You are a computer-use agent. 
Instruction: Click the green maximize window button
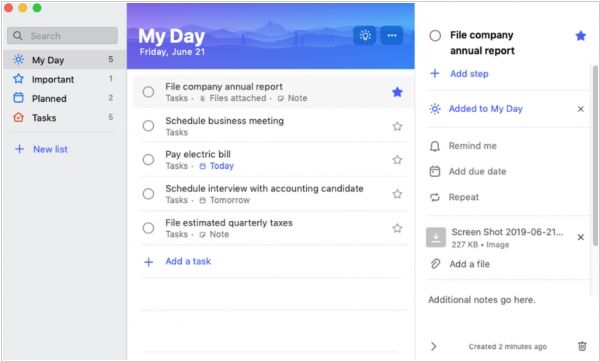pyautogui.click(x=37, y=8)
